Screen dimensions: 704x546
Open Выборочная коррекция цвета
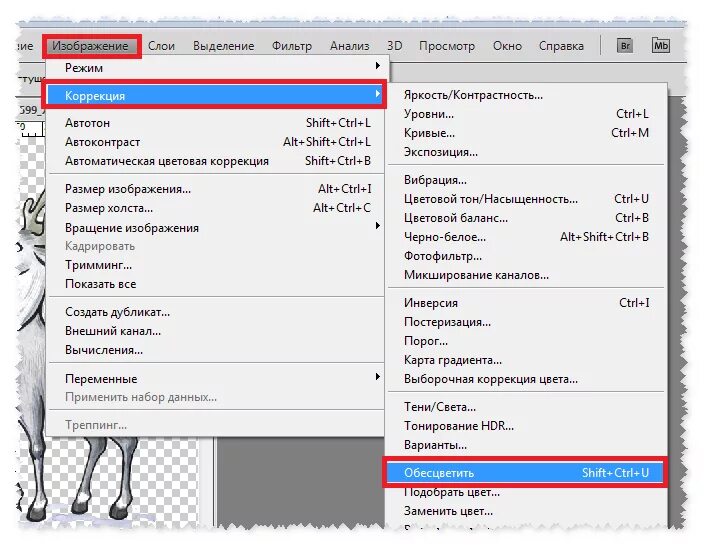526,379
